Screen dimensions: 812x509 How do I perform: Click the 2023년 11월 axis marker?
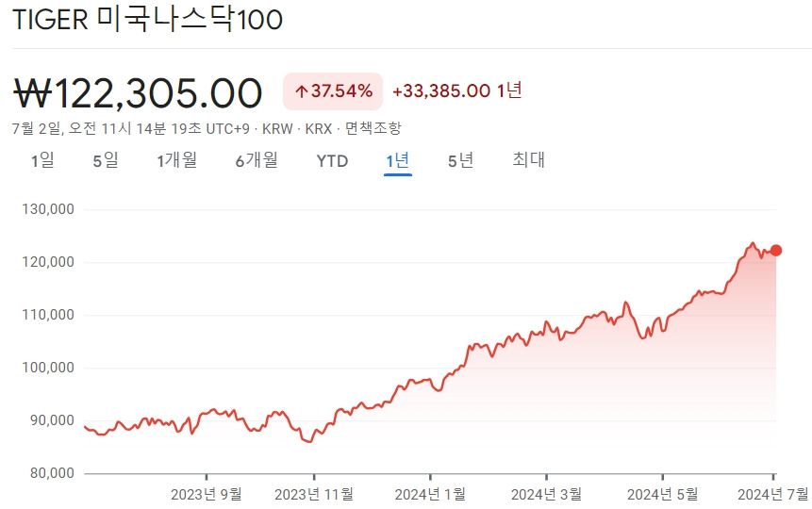coord(314,494)
